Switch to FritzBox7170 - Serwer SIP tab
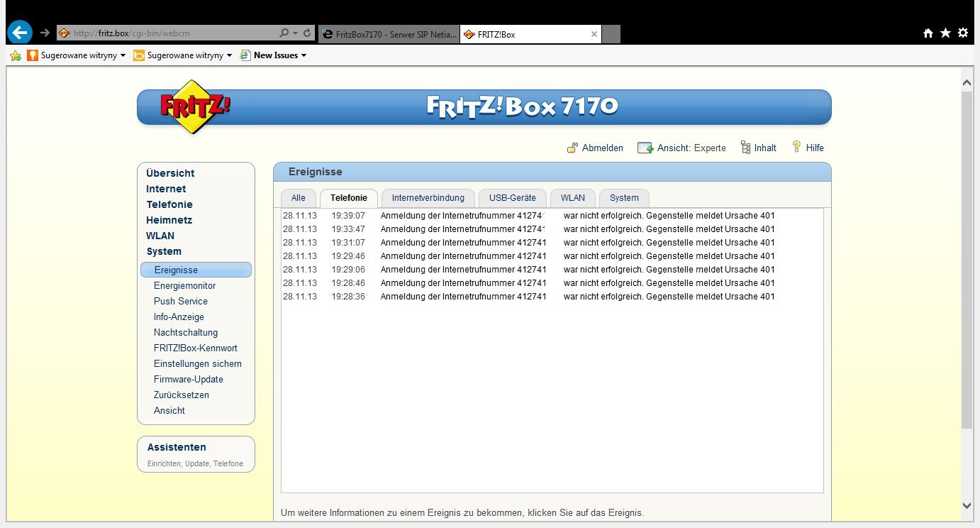Screen dimensions: 980x528 (389, 34)
